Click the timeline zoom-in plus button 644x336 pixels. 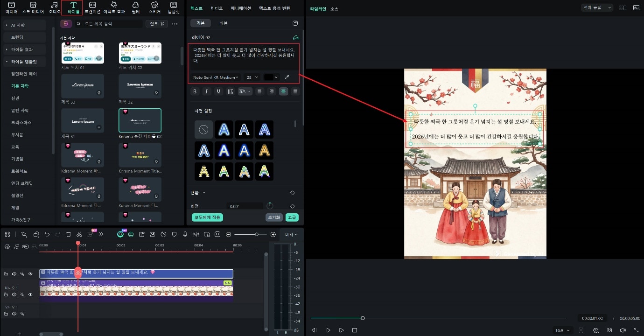(273, 234)
